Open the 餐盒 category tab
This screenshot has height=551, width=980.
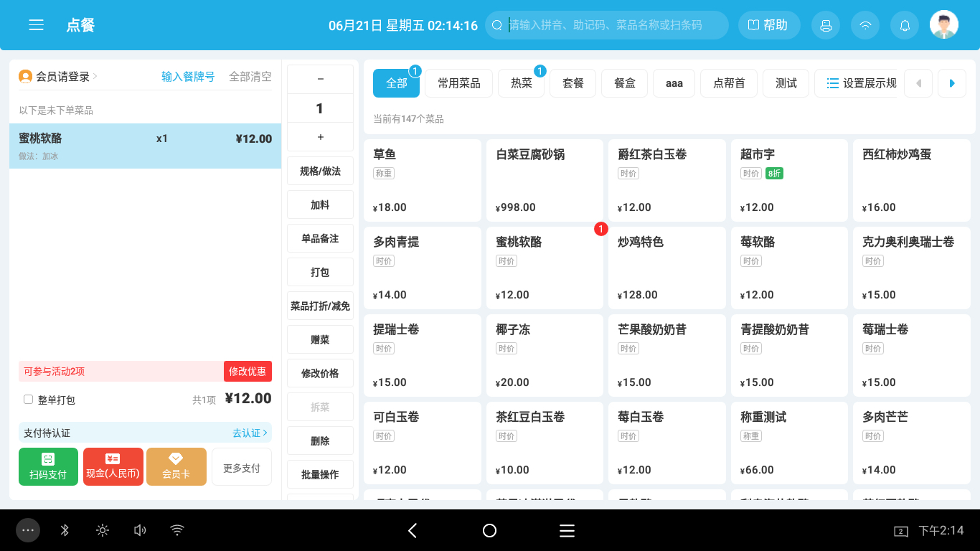(625, 83)
